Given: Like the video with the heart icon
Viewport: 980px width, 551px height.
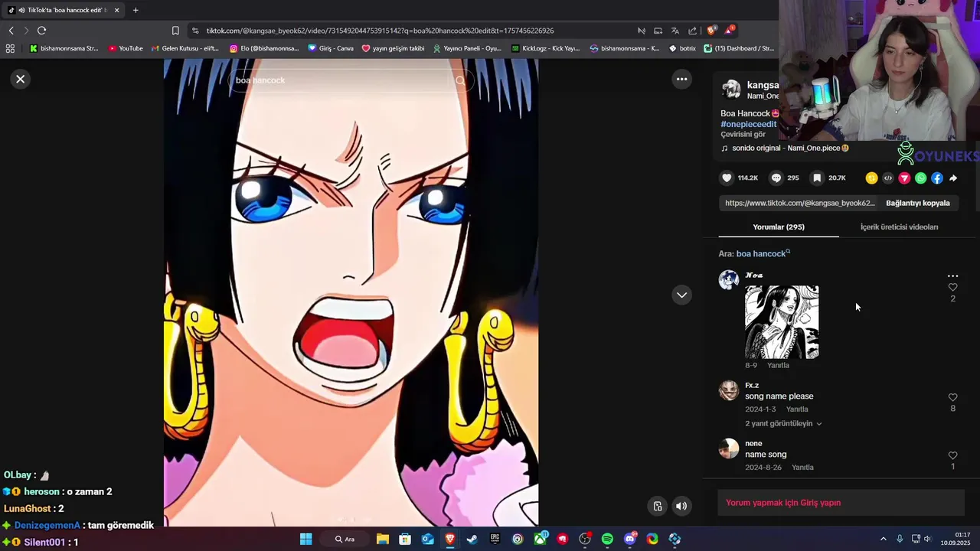Looking at the screenshot, I should (x=727, y=178).
